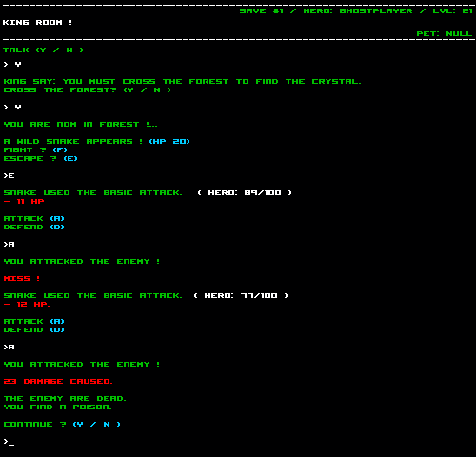
Task: Click the 'Escape ? (E)' option
Action: [40, 158]
